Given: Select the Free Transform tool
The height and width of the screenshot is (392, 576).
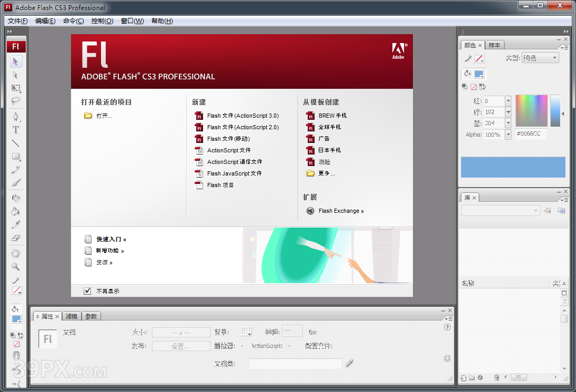Looking at the screenshot, I should tap(15, 88).
